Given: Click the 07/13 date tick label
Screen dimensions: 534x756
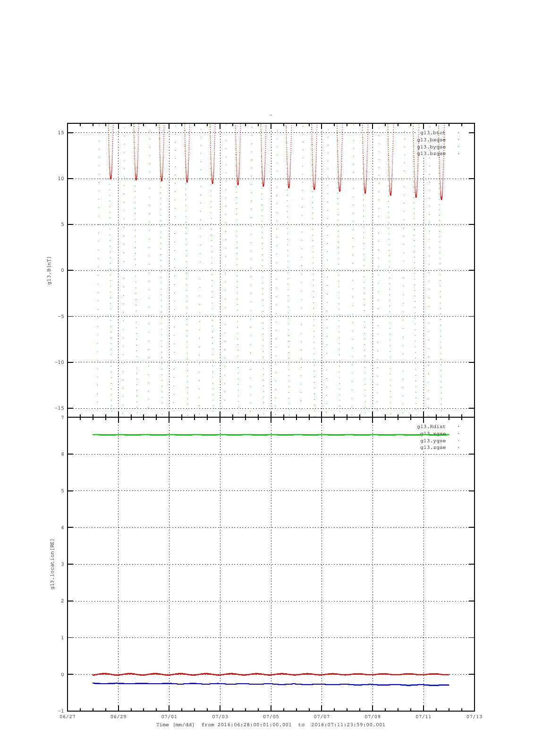Looking at the screenshot, I should tap(475, 717).
